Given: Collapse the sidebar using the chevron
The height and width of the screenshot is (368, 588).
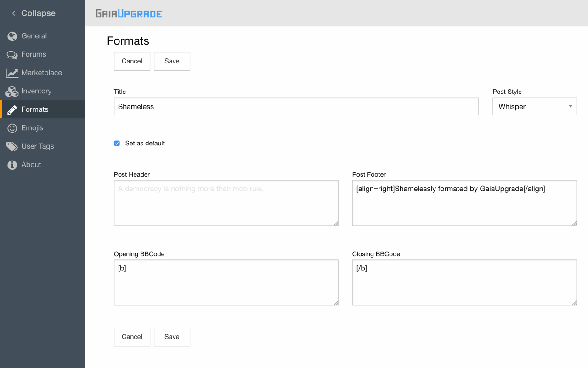Looking at the screenshot, I should click(x=14, y=13).
